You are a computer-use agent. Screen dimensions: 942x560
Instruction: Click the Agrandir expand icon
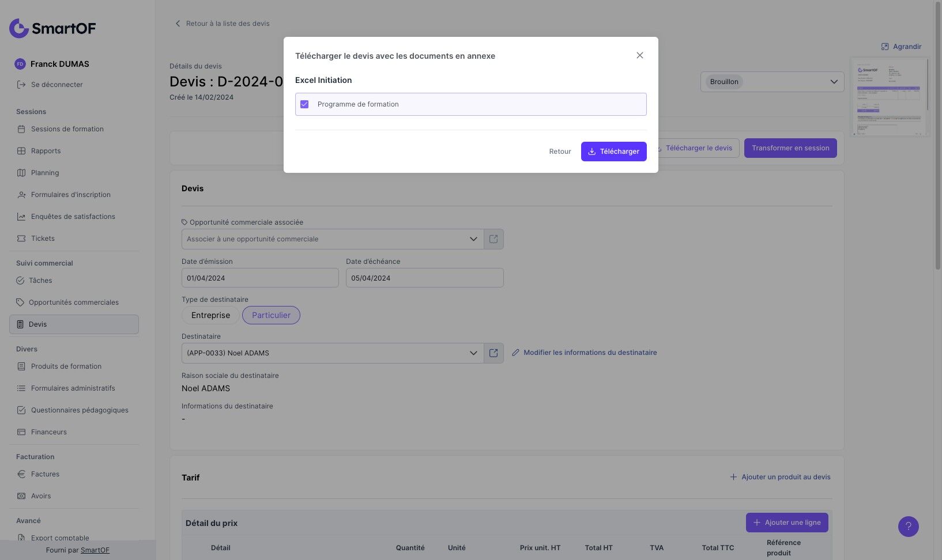885,47
